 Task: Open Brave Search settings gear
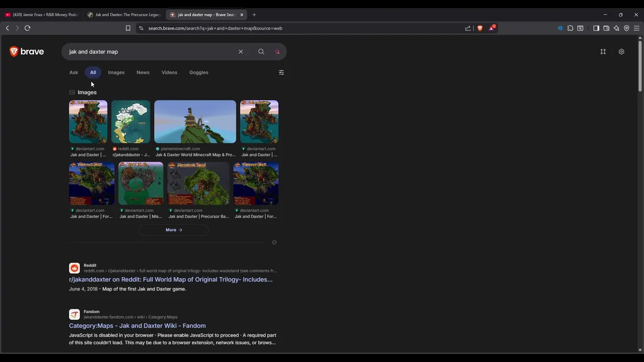621,52
